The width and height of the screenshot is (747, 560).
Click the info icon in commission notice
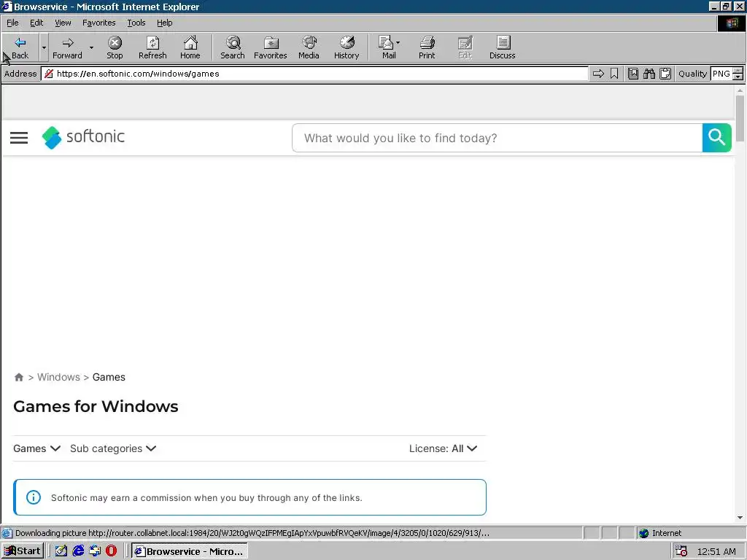[34, 497]
